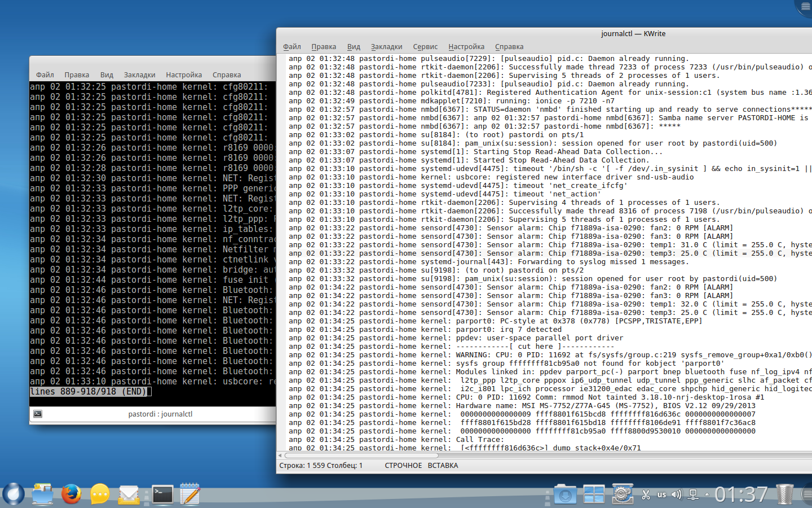Open Konsole's Справка menu
Viewport: 812px width, 508px height.
(227, 75)
